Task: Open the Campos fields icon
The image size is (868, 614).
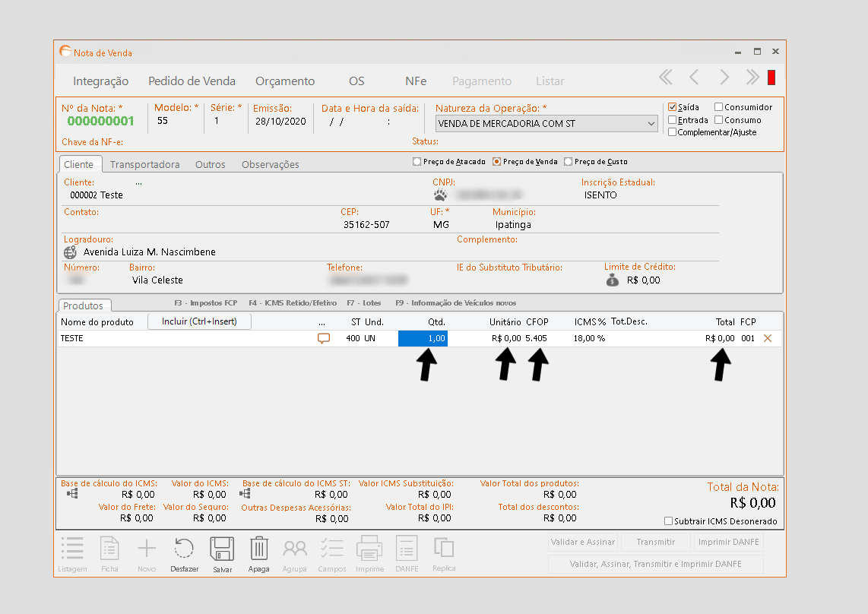Action: tap(332, 548)
